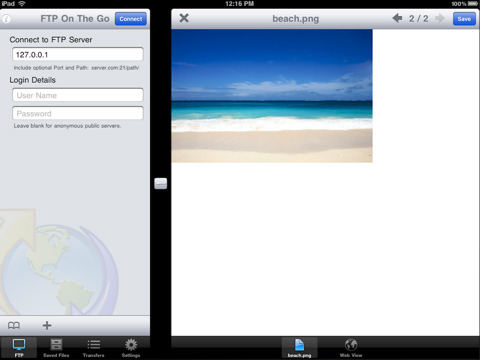Select the beach.png tab at the bottom

pyautogui.click(x=299, y=348)
